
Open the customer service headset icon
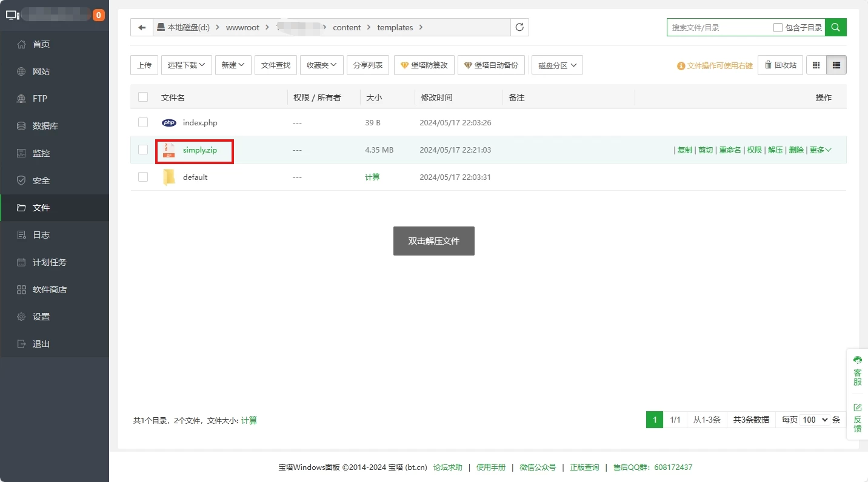click(x=857, y=360)
